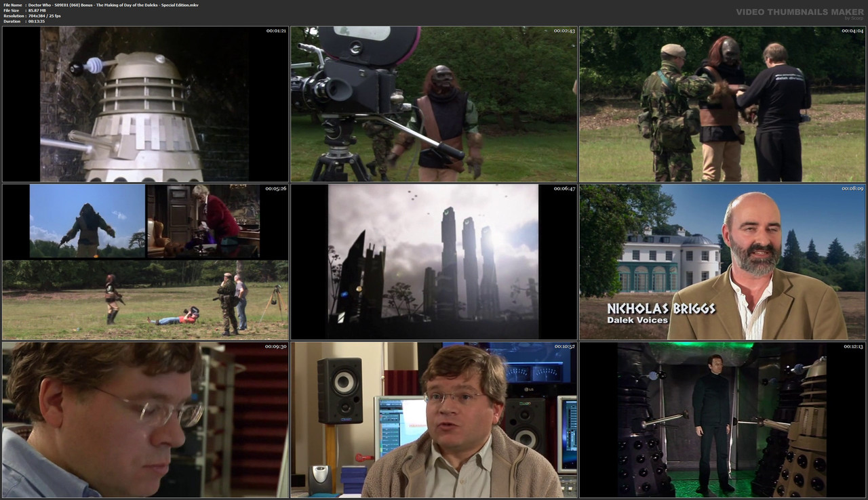Select the futuristic city skyline thumbnail
The height and width of the screenshot is (500, 868).
tap(433, 262)
